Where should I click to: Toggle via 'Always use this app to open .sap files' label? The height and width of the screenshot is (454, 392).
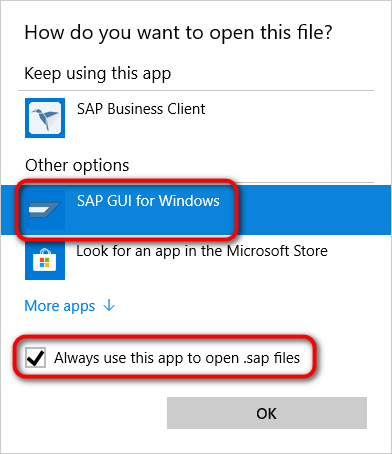177,358
